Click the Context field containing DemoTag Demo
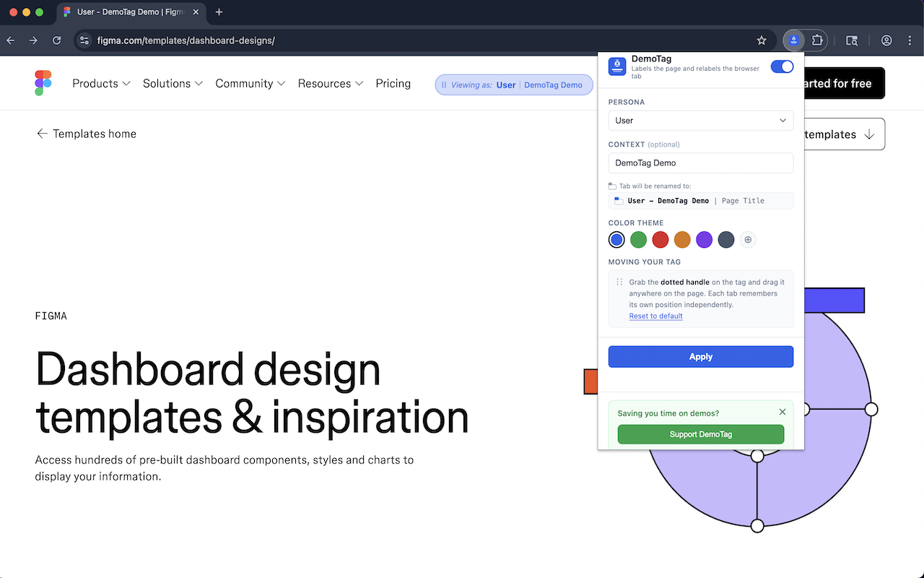This screenshot has height=578, width=924. coord(701,163)
